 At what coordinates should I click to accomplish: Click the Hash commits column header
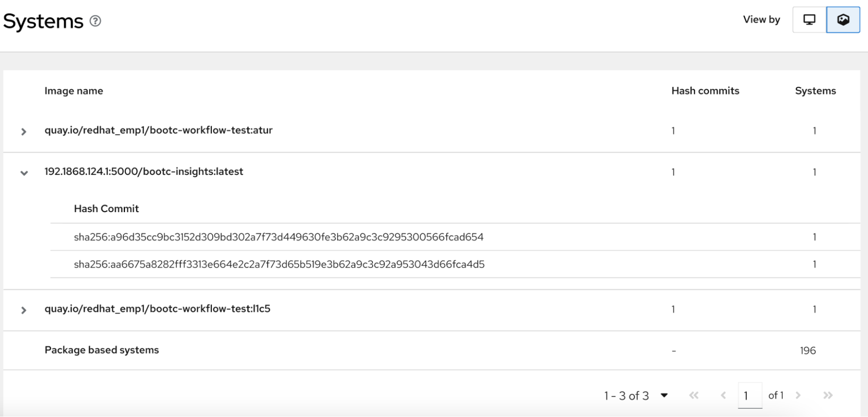[705, 91]
